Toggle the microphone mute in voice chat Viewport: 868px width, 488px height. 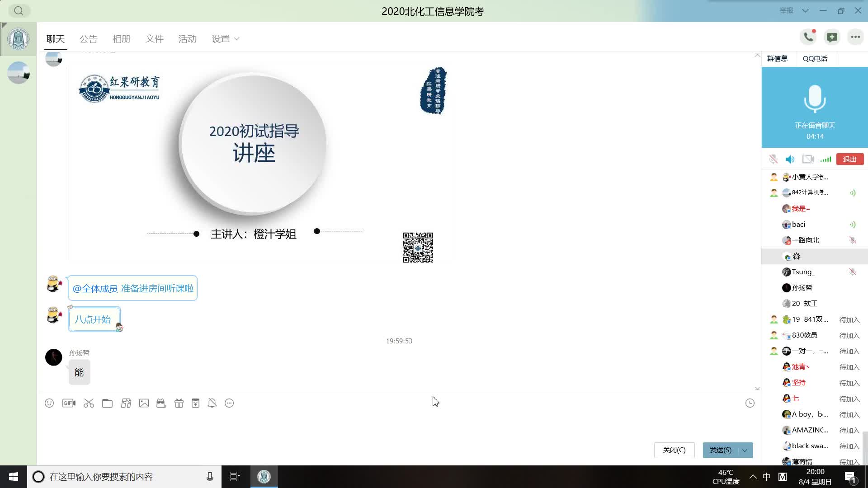click(773, 159)
